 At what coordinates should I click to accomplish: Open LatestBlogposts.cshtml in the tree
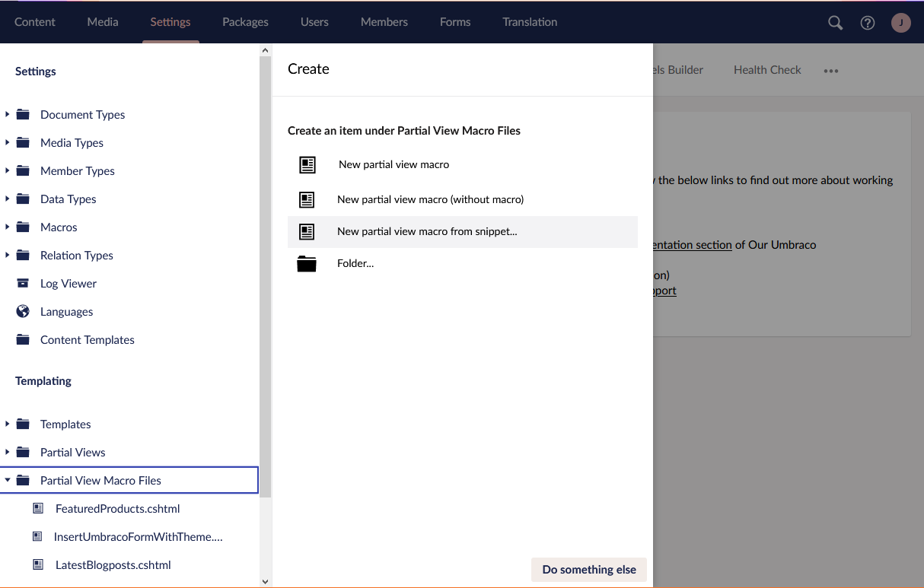click(x=113, y=565)
